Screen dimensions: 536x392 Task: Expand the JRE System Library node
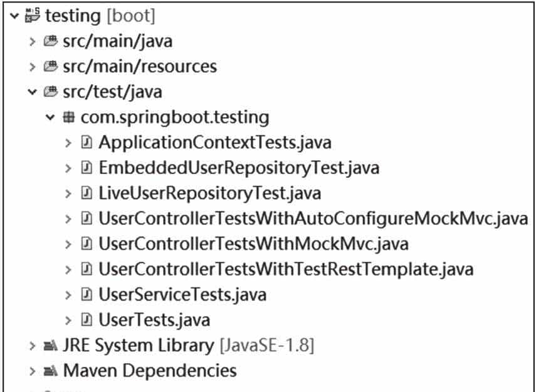[x=33, y=345]
